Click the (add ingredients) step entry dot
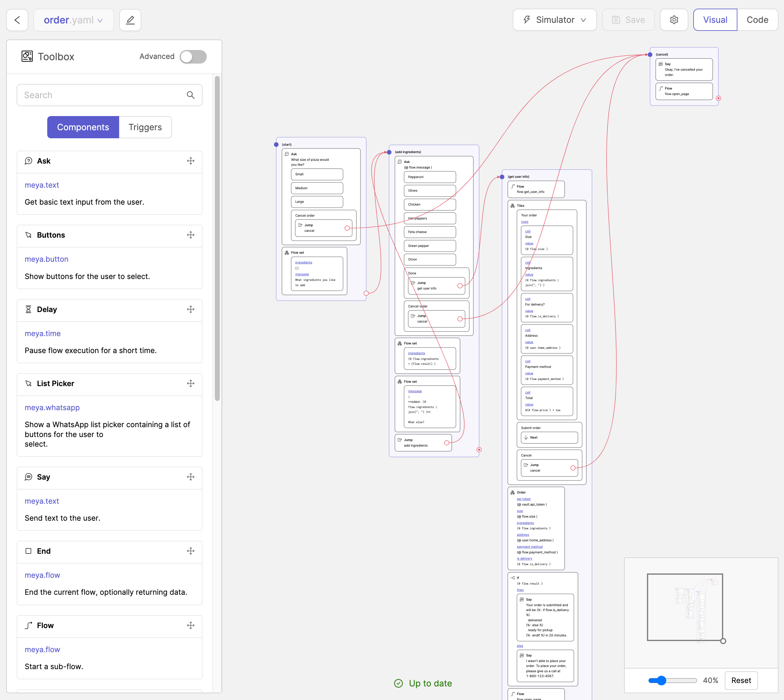Viewport: 784px width, 700px height. tap(389, 152)
